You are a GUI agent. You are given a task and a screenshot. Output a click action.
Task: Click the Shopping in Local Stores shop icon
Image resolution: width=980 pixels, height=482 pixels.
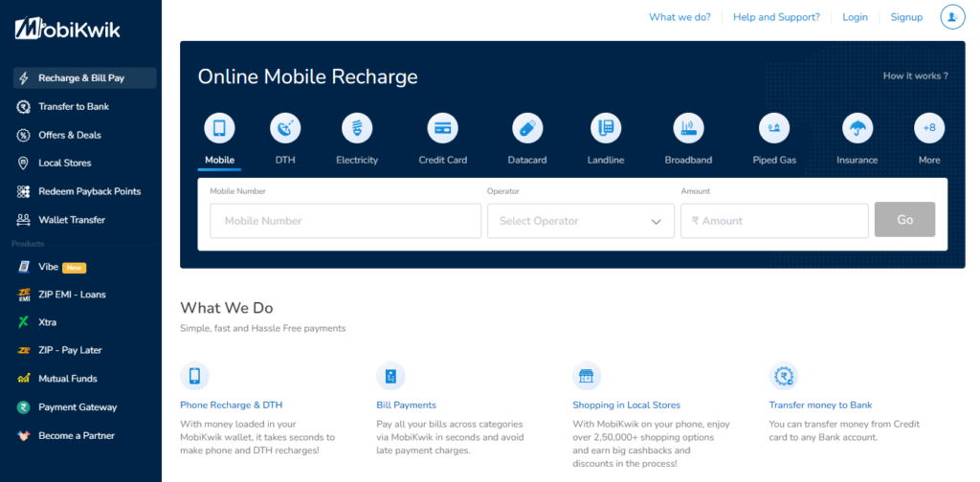click(587, 376)
